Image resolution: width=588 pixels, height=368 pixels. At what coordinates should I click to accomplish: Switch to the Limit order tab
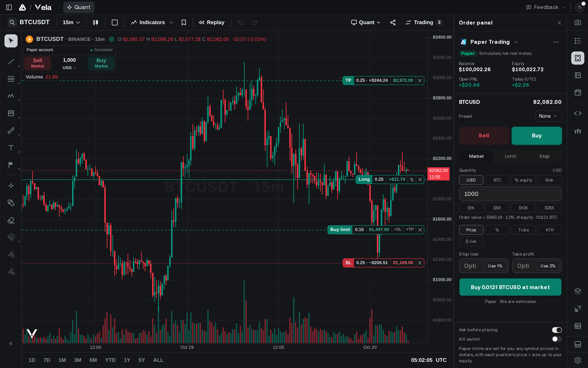[x=510, y=156]
